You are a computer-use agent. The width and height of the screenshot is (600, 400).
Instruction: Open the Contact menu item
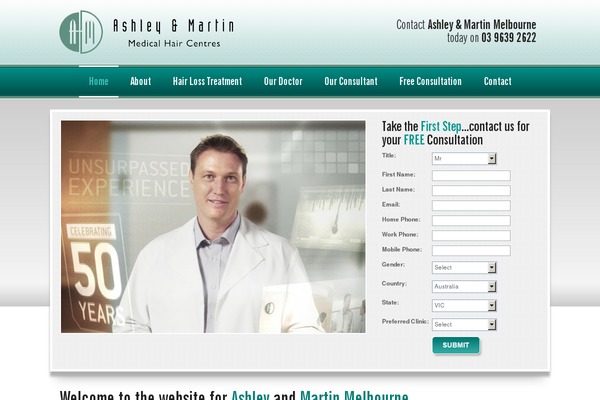(x=497, y=81)
